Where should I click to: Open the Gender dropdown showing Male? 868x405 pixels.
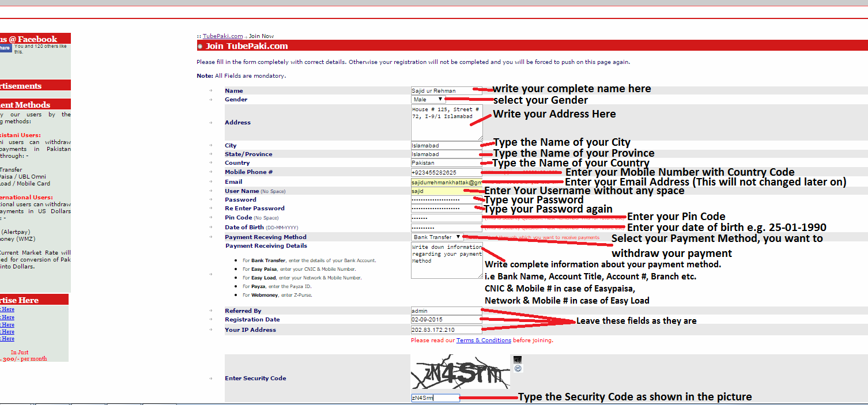(428, 100)
